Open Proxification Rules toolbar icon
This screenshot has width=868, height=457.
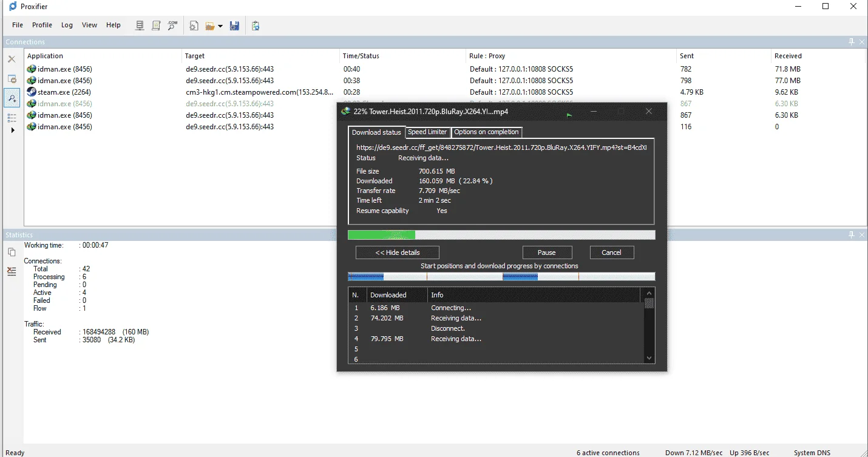pyautogui.click(x=156, y=25)
